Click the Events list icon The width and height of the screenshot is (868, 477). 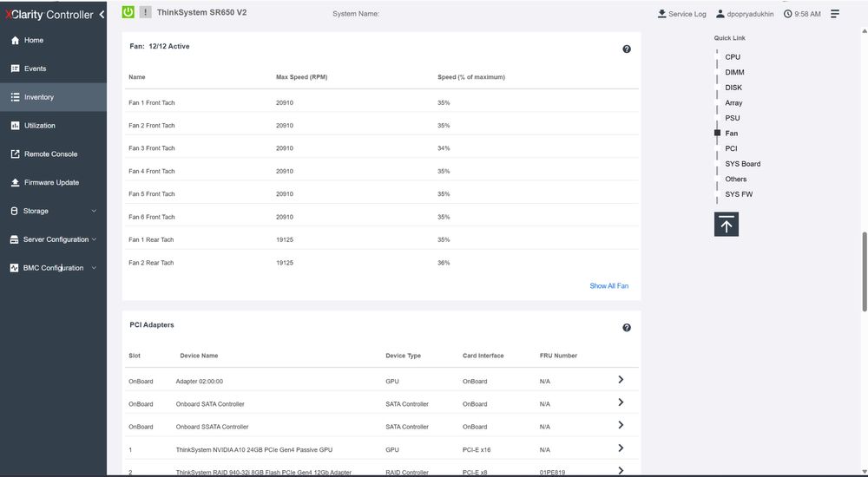pyautogui.click(x=15, y=69)
